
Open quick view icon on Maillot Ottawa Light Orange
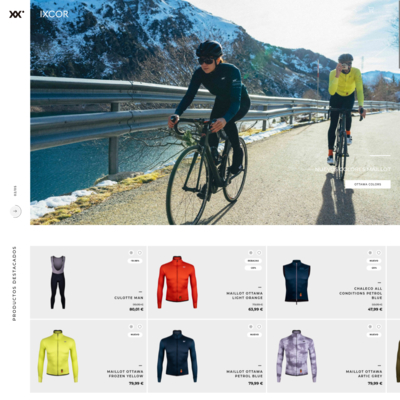pos(251,253)
